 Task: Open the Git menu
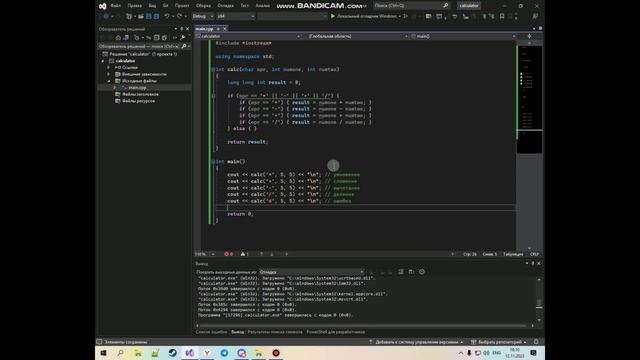165,6
